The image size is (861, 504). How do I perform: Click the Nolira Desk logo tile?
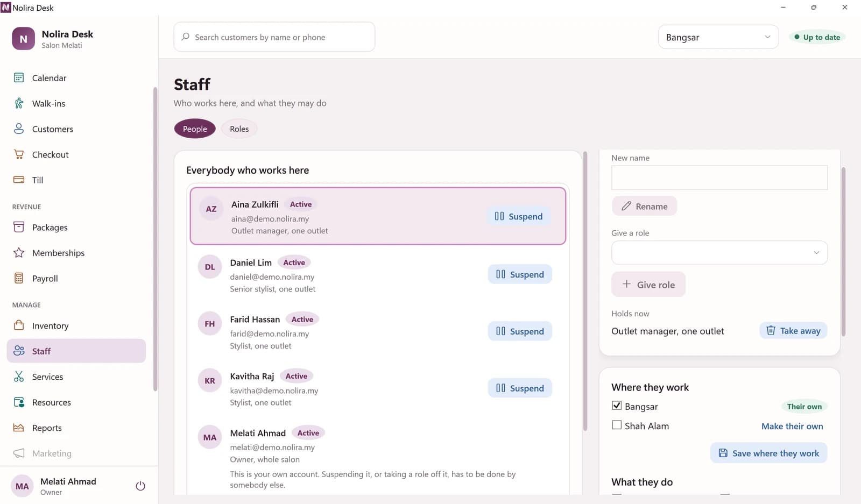[x=24, y=39]
